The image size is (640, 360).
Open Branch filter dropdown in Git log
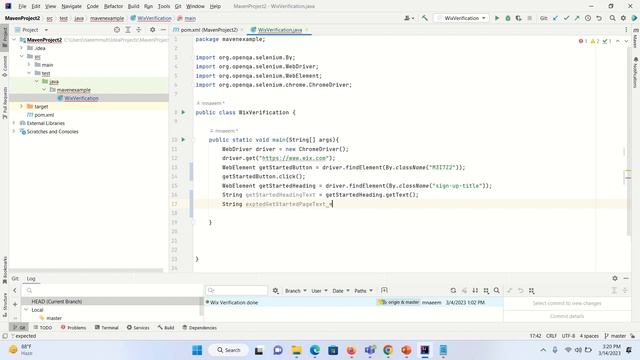pyautogui.click(x=296, y=291)
